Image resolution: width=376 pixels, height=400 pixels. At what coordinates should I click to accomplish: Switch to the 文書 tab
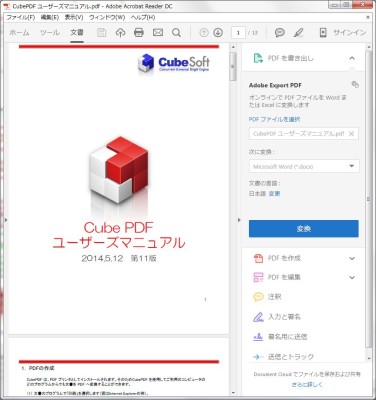point(77,33)
